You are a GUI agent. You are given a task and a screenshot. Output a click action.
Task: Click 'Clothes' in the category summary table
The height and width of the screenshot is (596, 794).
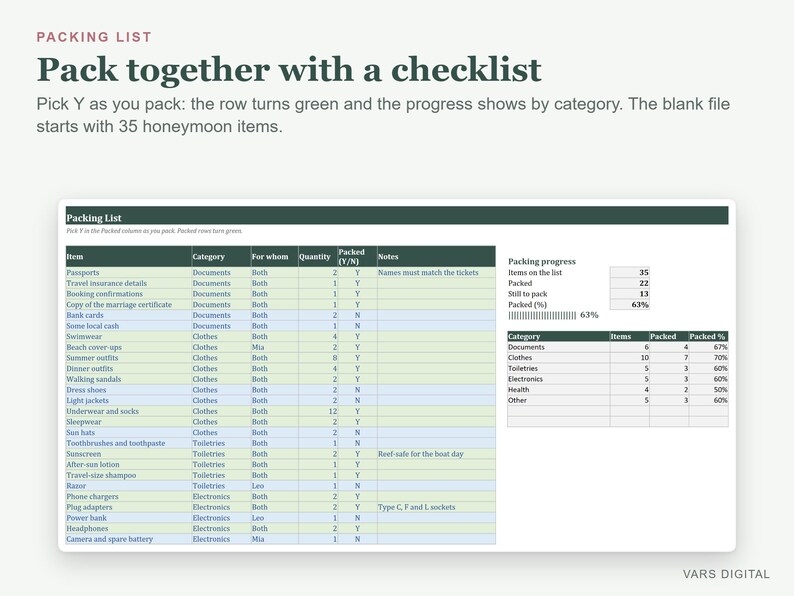[x=559, y=357]
